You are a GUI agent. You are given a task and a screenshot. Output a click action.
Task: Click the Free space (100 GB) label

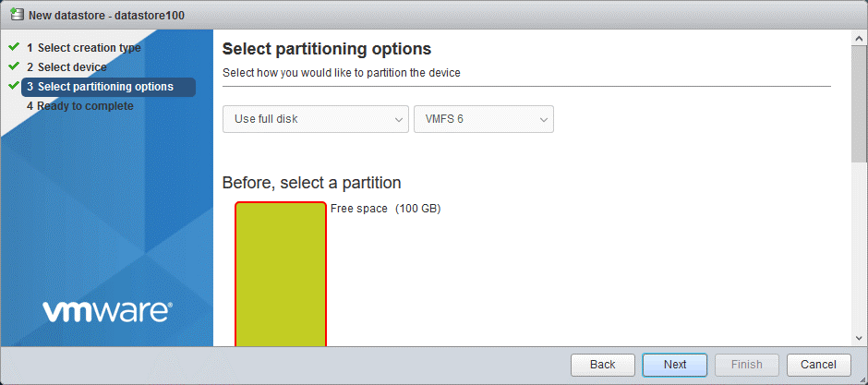(x=385, y=209)
